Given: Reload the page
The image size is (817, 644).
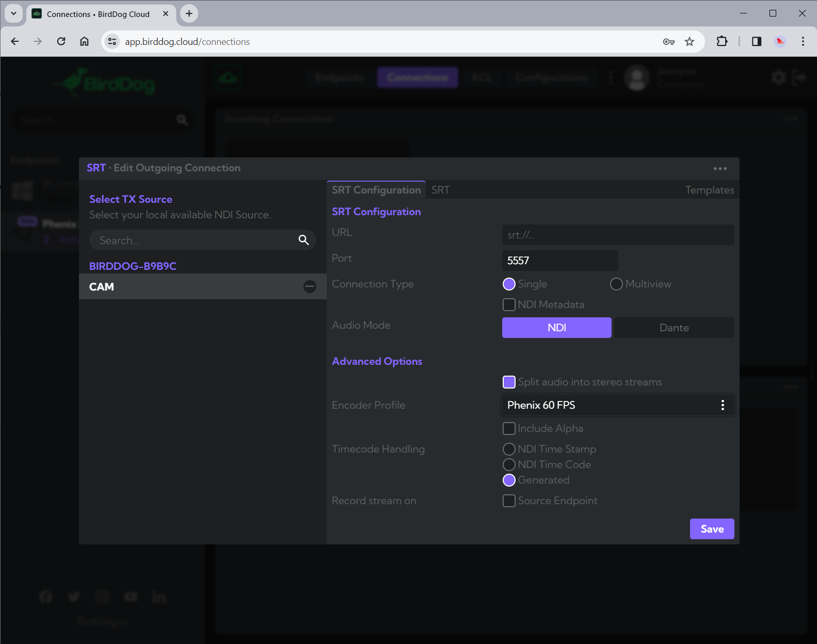Looking at the screenshot, I should [x=61, y=41].
